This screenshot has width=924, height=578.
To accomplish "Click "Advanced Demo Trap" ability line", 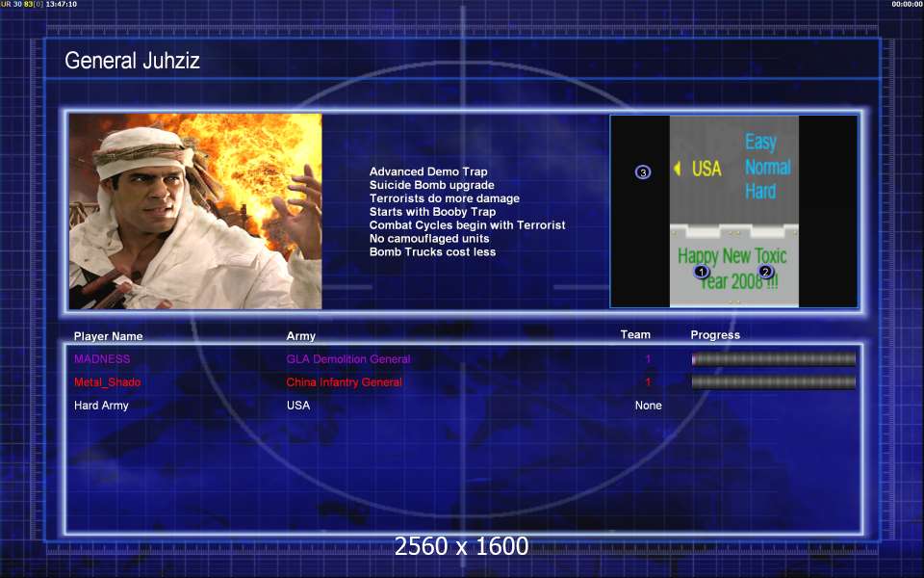I will point(428,171).
